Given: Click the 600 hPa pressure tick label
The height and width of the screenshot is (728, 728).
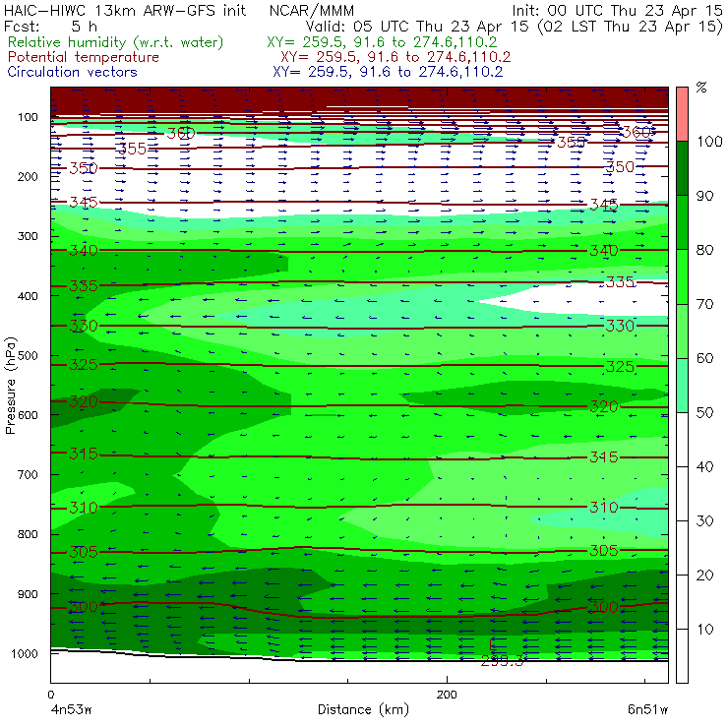Looking at the screenshot, I should (x=28, y=414).
